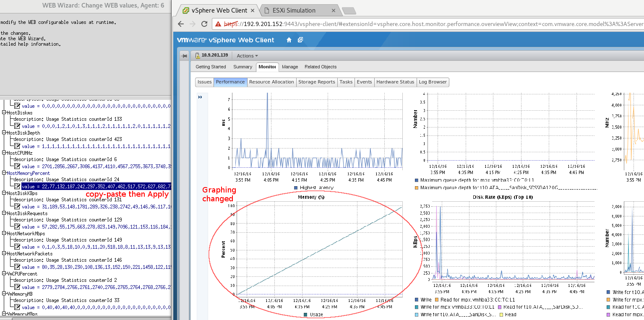This screenshot has height=320, width=644.
Task: Click the recent objects icon beside Home
Action: (300, 40)
